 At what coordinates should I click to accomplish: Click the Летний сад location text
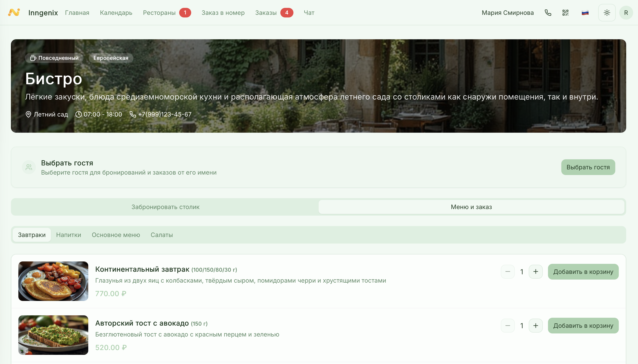click(51, 114)
